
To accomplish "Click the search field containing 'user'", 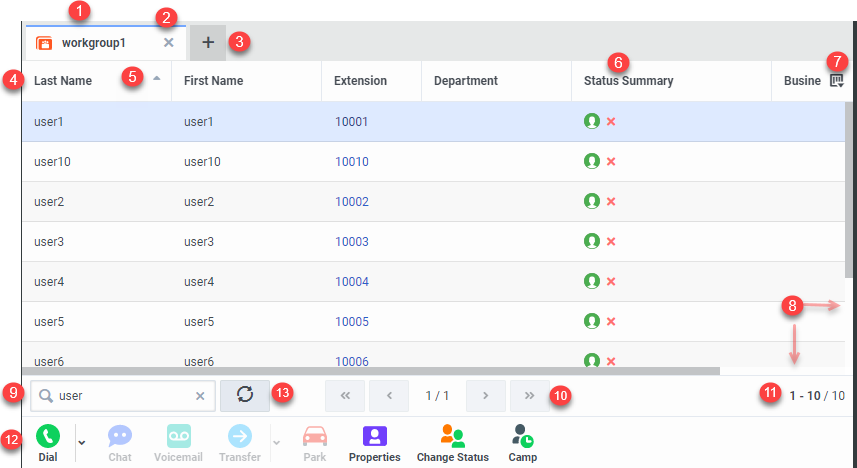I will [120, 396].
